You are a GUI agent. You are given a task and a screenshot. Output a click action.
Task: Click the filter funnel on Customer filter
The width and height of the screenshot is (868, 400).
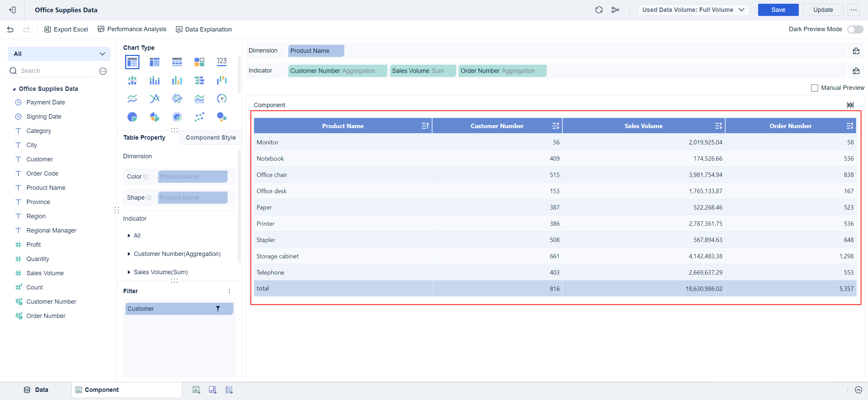pyautogui.click(x=218, y=309)
